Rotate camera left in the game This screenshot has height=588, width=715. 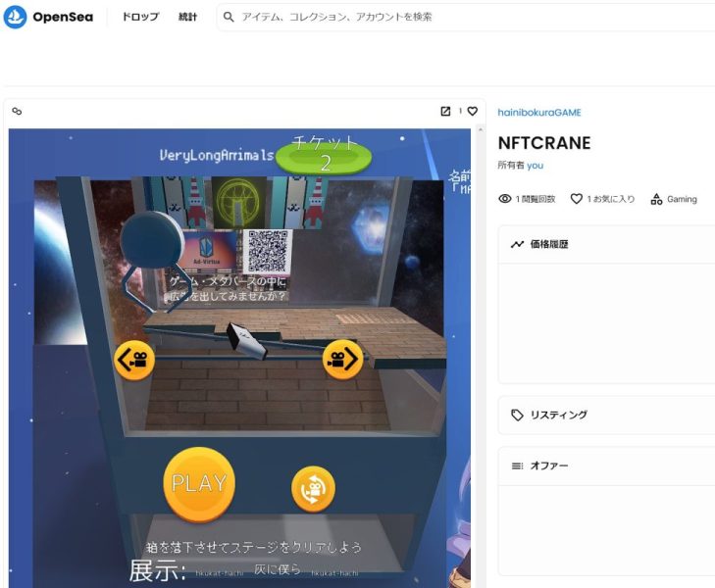(134, 360)
